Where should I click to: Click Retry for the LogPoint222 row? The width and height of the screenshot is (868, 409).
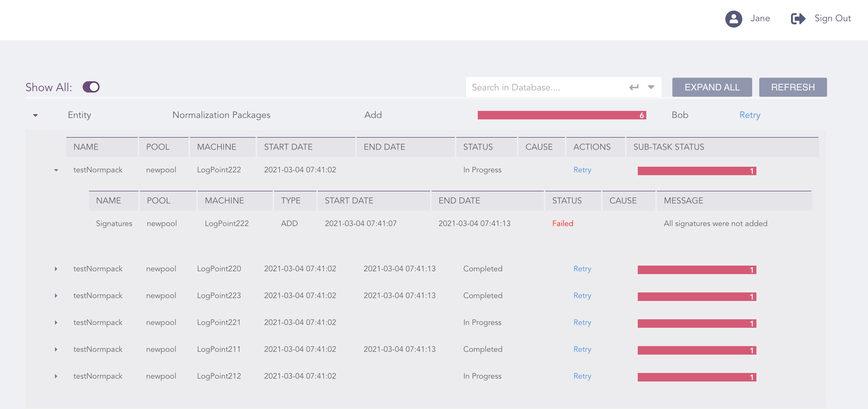pyautogui.click(x=582, y=170)
